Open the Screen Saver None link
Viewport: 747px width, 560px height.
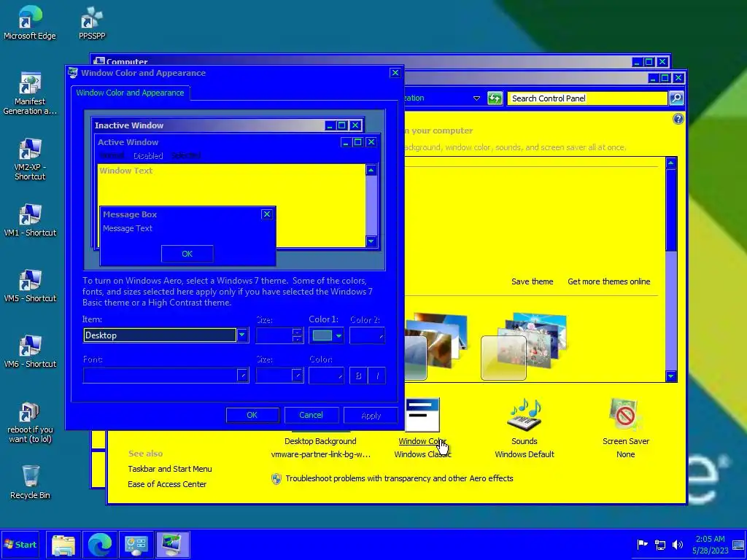[625, 454]
